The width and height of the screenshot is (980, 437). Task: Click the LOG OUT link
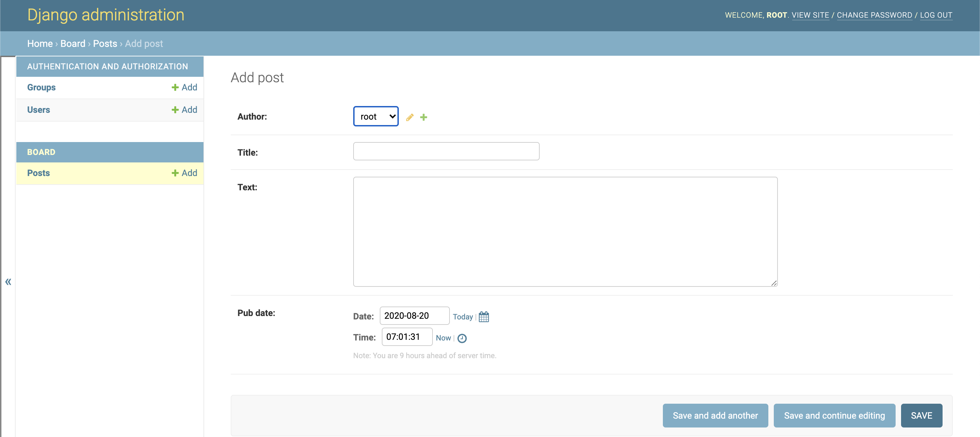tap(935, 15)
